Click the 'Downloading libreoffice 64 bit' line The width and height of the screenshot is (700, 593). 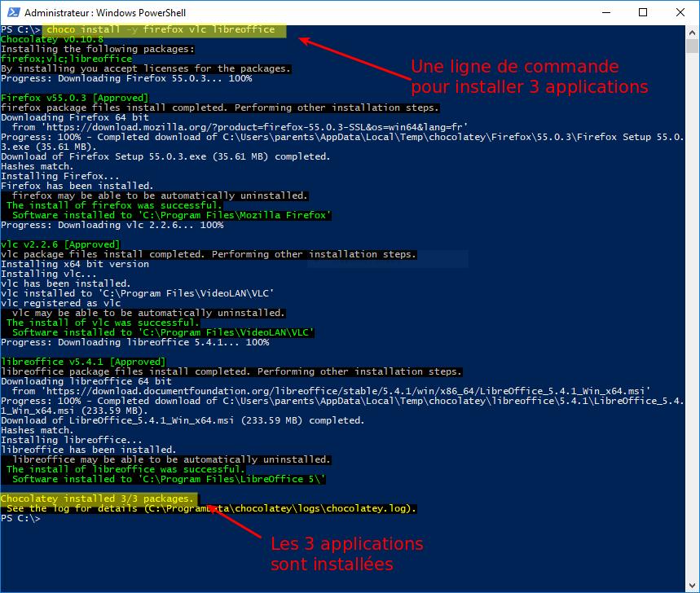(86, 382)
